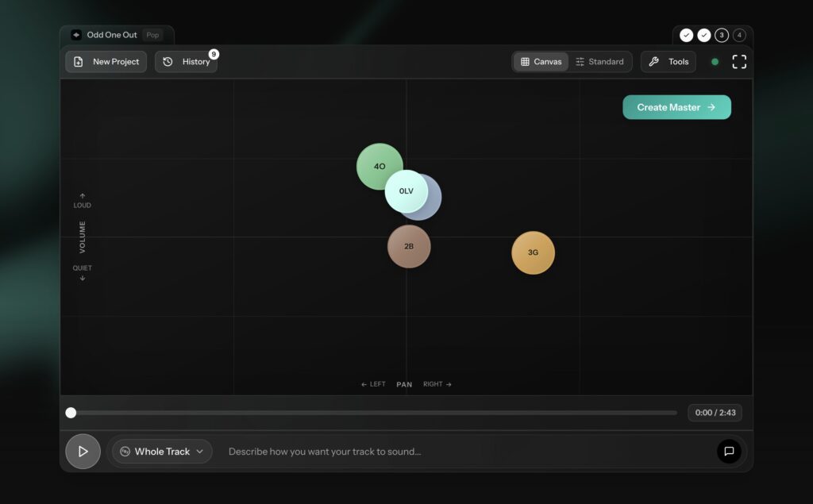Screen dimensions: 813x504
Task: Open the chat bubble icon
Action: coord(729,451)
